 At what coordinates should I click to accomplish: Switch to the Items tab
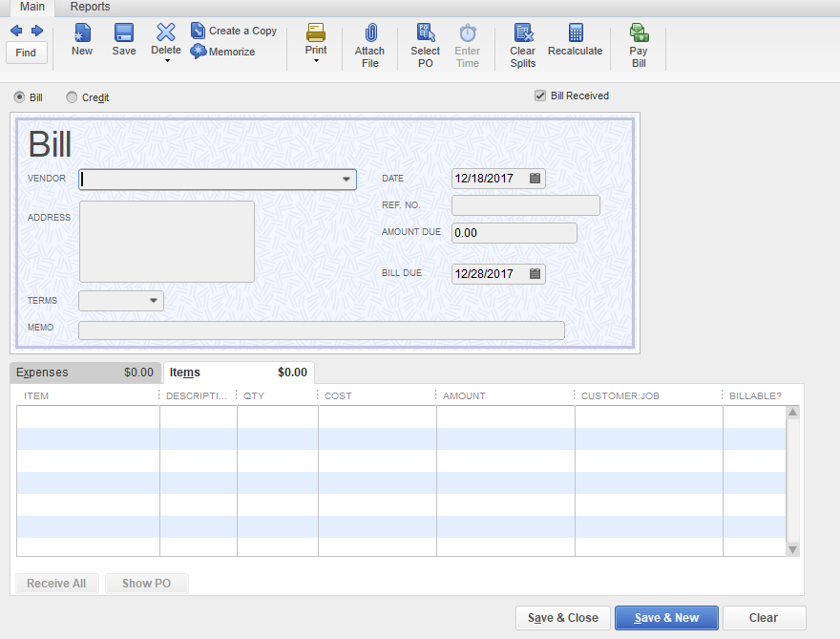point(239,373)
